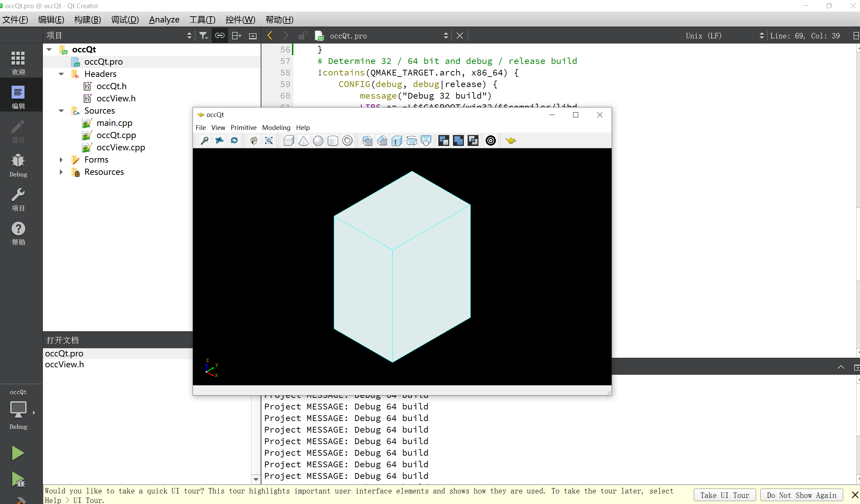Toggle the Rotate view mode in occQt
Screen dimensions: 860x504
234,140
